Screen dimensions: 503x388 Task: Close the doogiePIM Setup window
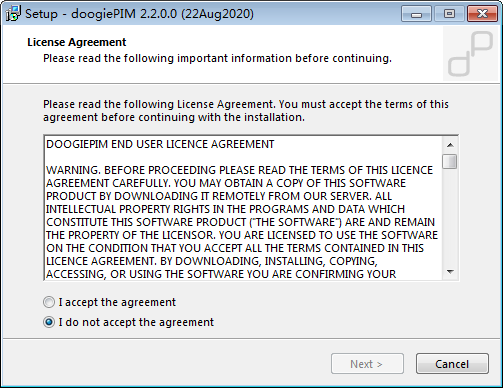click(x=482, y=14)
